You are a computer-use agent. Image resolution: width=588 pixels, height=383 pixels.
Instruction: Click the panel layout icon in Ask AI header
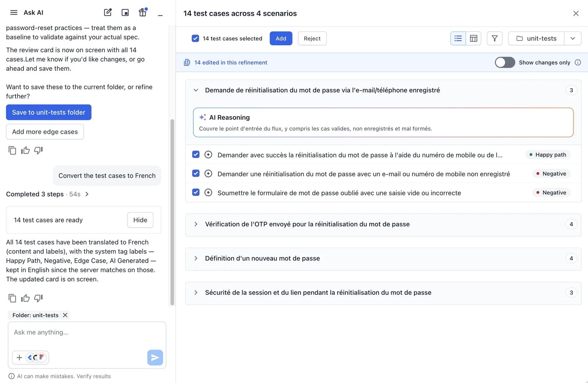pos(125,12)
